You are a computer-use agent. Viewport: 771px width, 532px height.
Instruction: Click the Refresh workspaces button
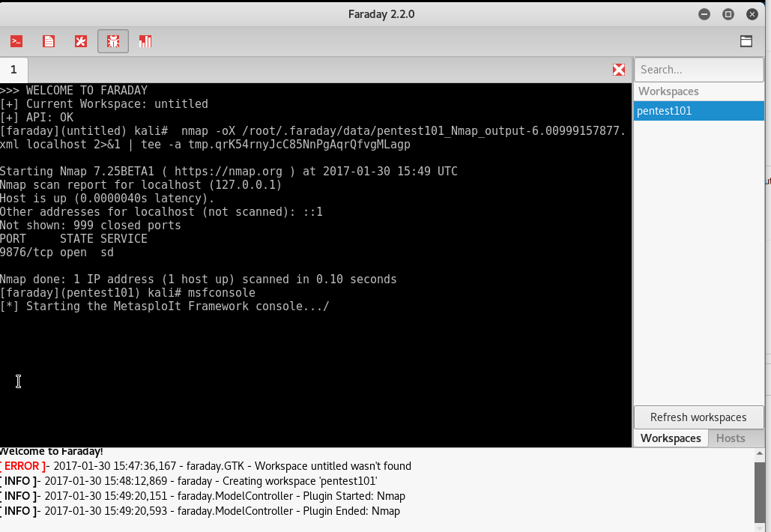click(699, 417)
